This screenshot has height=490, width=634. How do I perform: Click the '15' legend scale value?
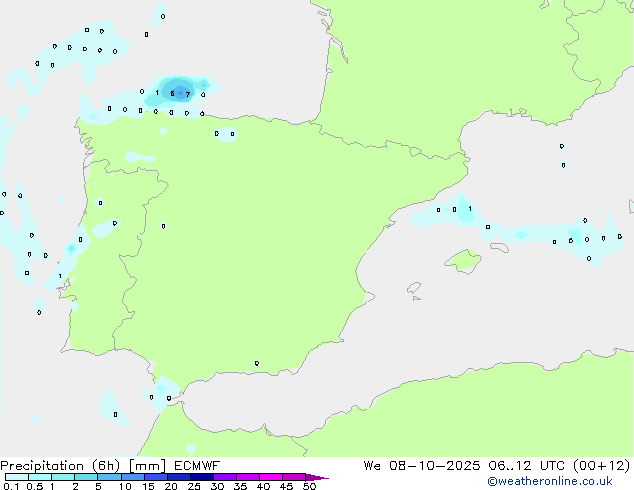coord(148,486)
